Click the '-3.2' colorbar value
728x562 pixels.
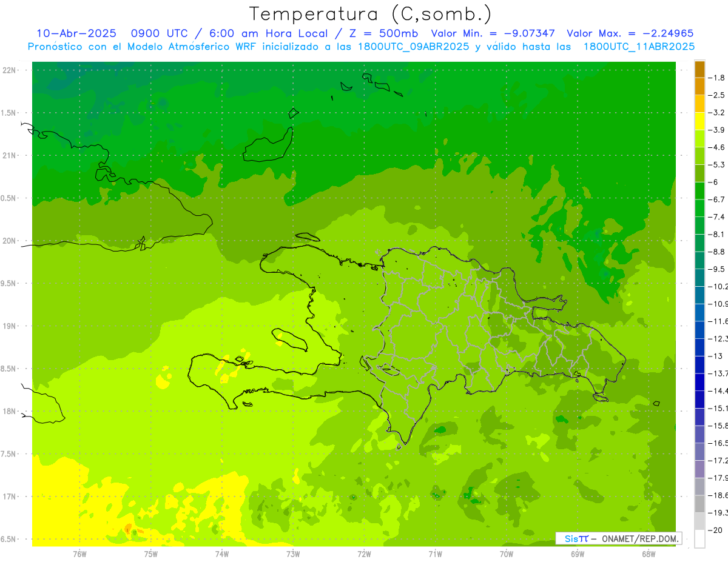point(717,112)
